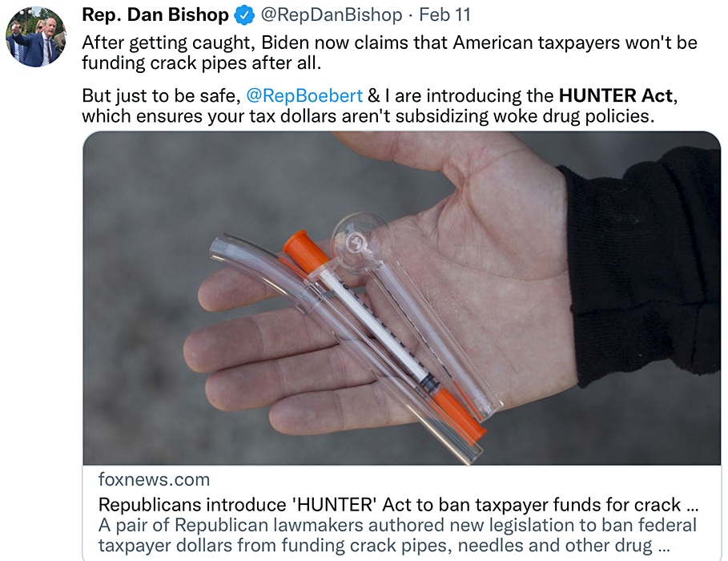Viewport: 728px width, 561px height.
Task: Click the @RepBoebert mention link
Action: click(x=304, y=96)
